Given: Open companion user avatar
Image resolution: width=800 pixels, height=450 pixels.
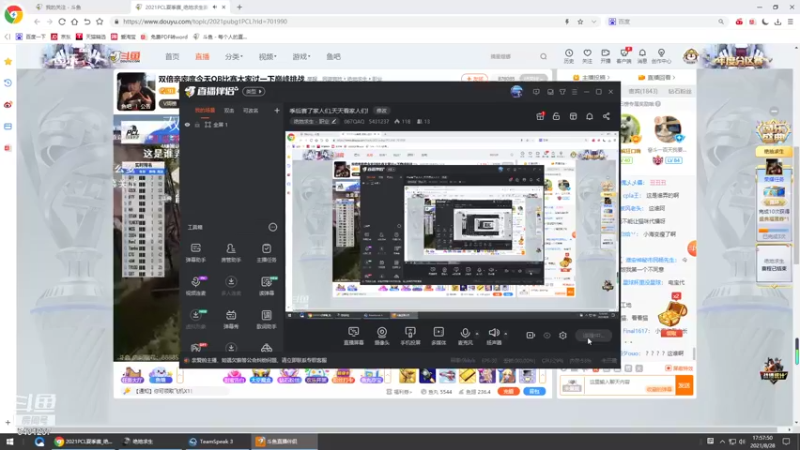Looking at the screenshot, I should 516,91.
